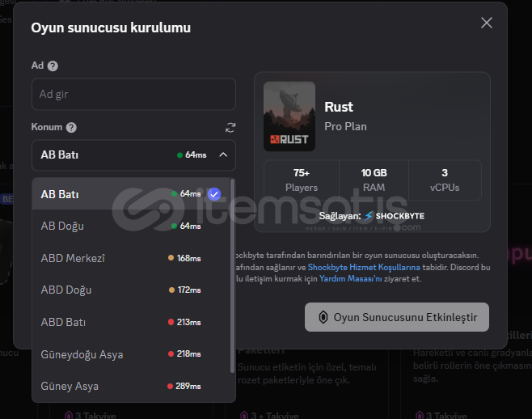Click the 172ms ping value for ABD Doğu

(189, 290)
